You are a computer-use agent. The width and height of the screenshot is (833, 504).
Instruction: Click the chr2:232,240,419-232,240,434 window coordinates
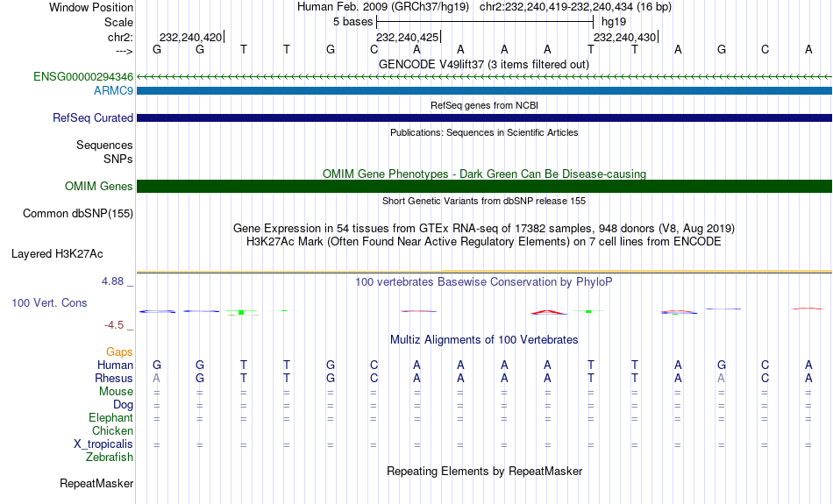click(575, 7)
